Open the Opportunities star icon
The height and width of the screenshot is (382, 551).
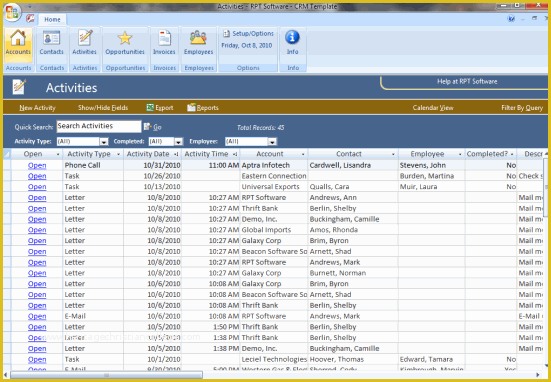[125, 38]
